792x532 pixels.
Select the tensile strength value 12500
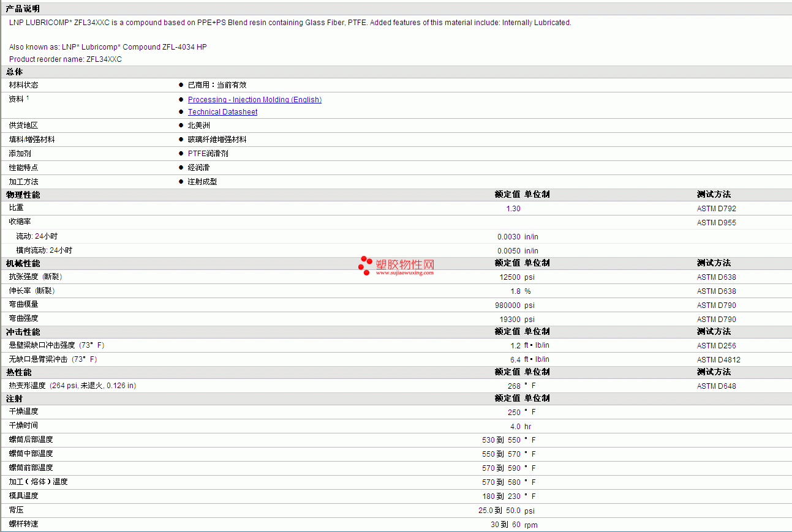point(510,277)
